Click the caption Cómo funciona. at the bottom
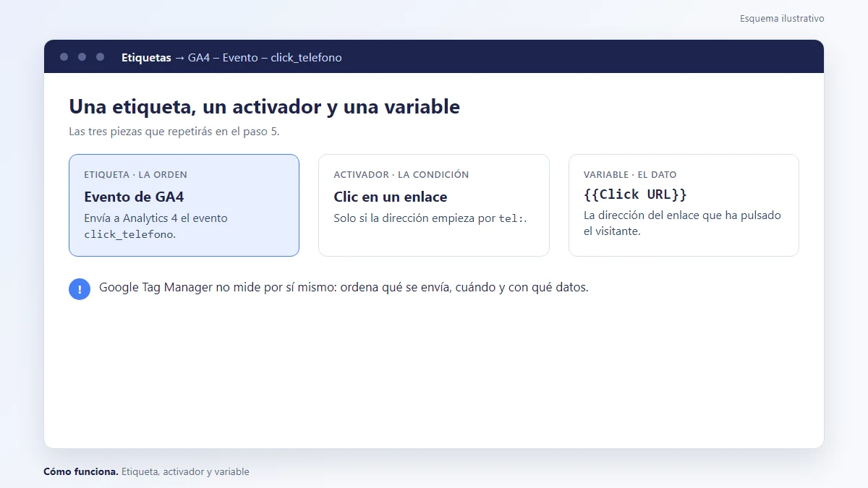This screenshot has width=868, height=488. click(81, 471)
